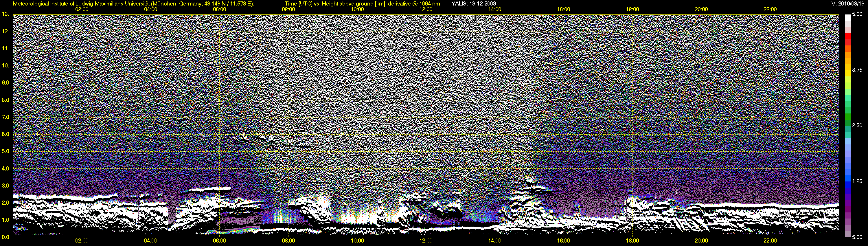The image size is (868, 246).
Task: Click the '2.0' height axis label
Action: tap(5, 203)
